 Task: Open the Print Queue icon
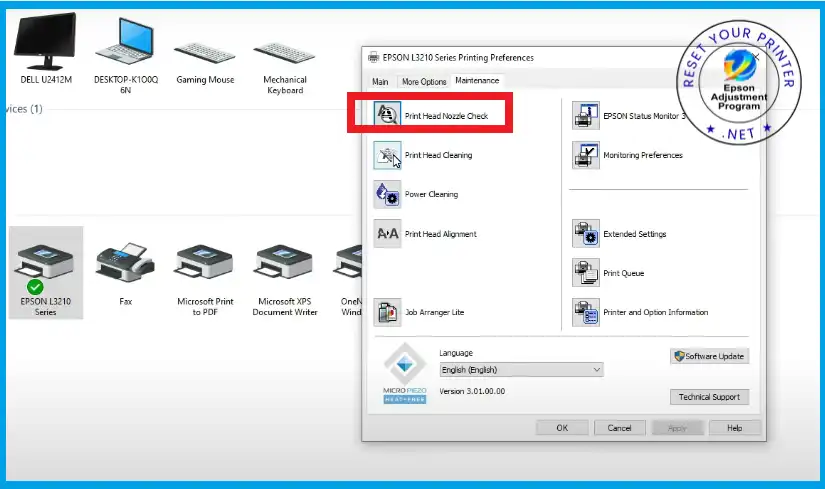(586, 273)
